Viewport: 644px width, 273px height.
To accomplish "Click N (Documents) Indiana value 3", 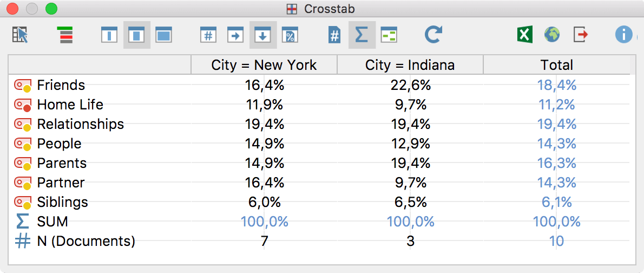I will click(411, 242).
